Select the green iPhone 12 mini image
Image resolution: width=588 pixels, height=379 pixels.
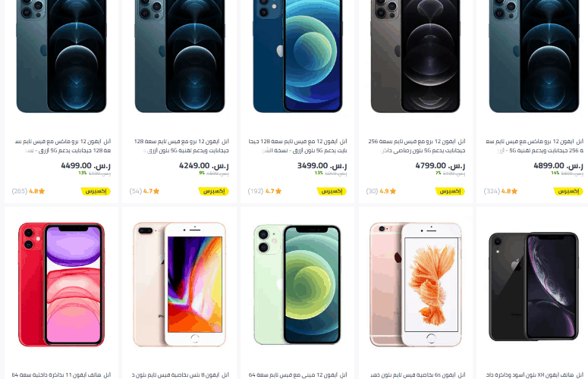tap(297, 284)
